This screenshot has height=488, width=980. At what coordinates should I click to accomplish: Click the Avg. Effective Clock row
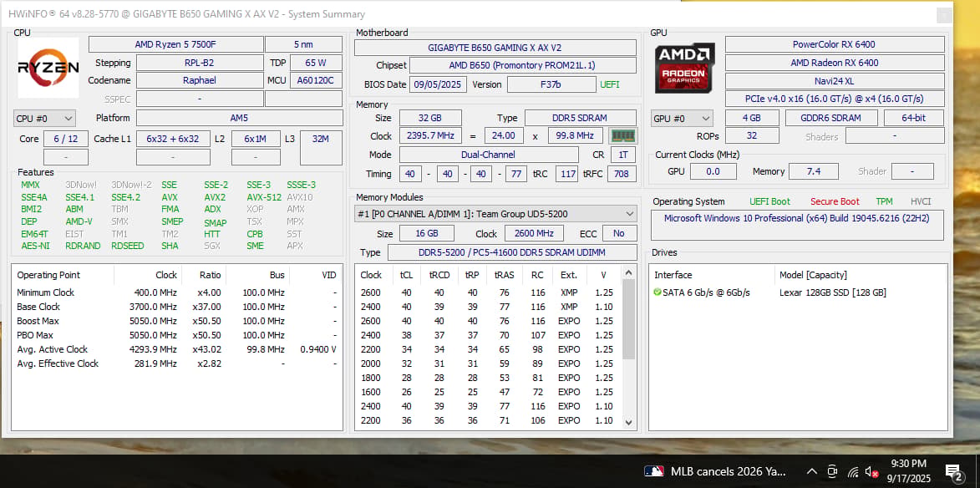coord(177,363)
